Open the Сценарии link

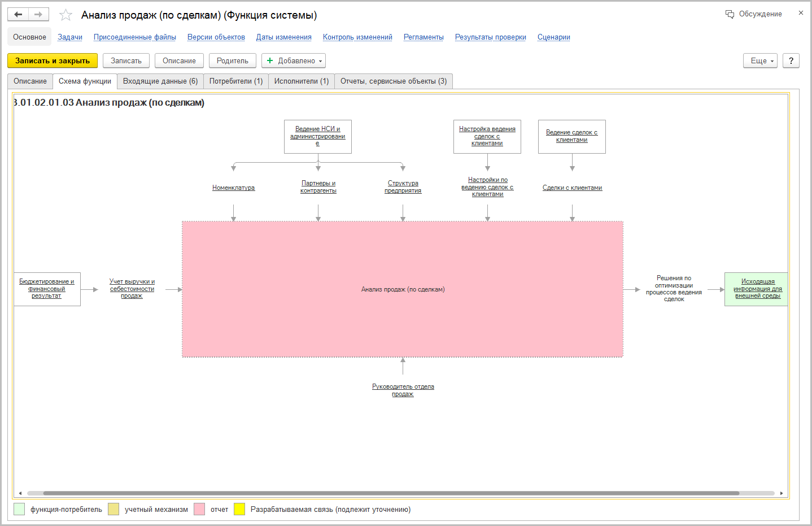pos(554,37)
